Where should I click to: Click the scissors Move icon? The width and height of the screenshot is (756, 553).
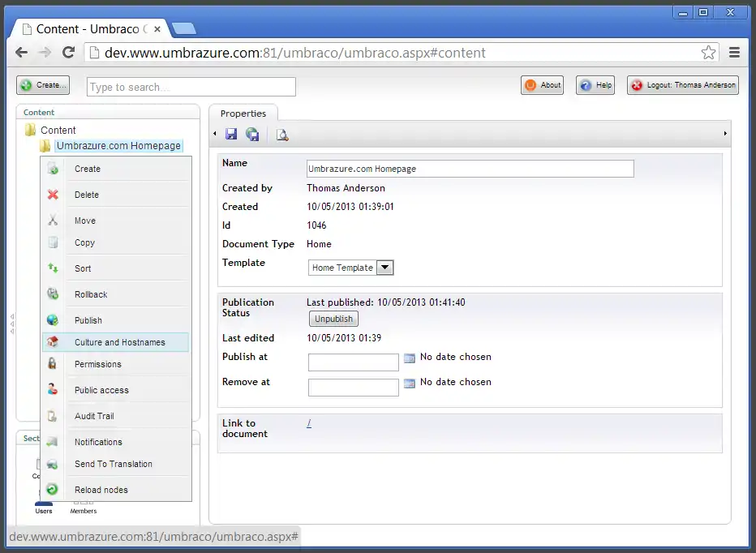[x=53, y=221]
